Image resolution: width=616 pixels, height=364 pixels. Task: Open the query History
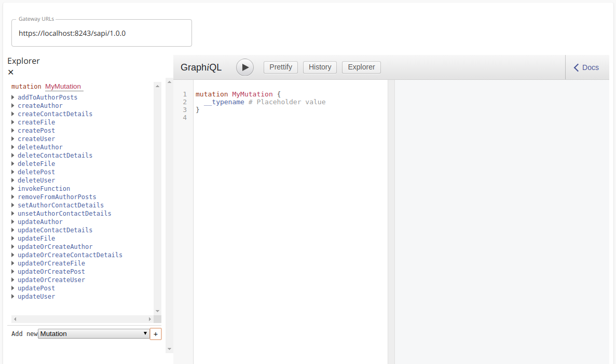tap(320, 67)
